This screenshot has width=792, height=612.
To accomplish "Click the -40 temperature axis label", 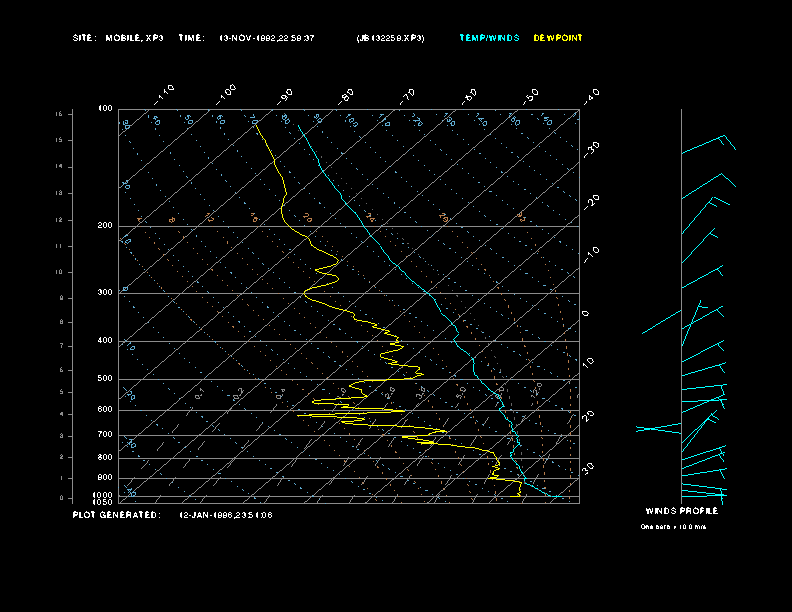I will click(x=591, y=96).
